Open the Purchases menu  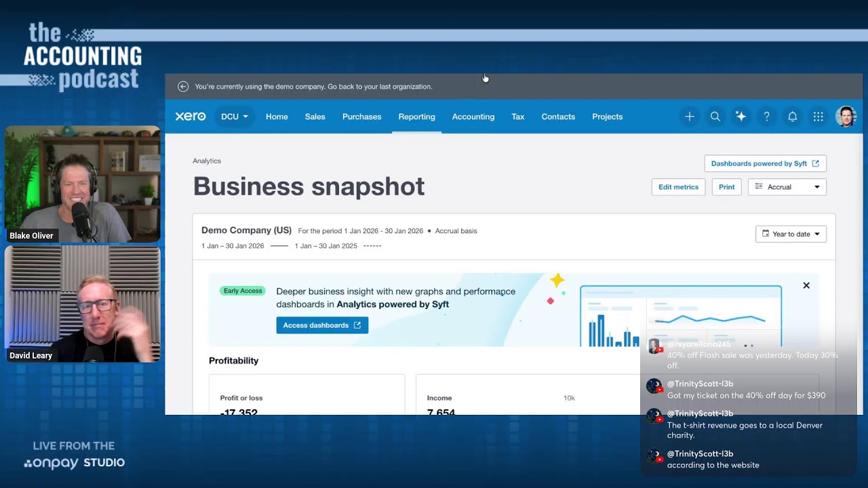pyautogui.click(x=362, y=117)
